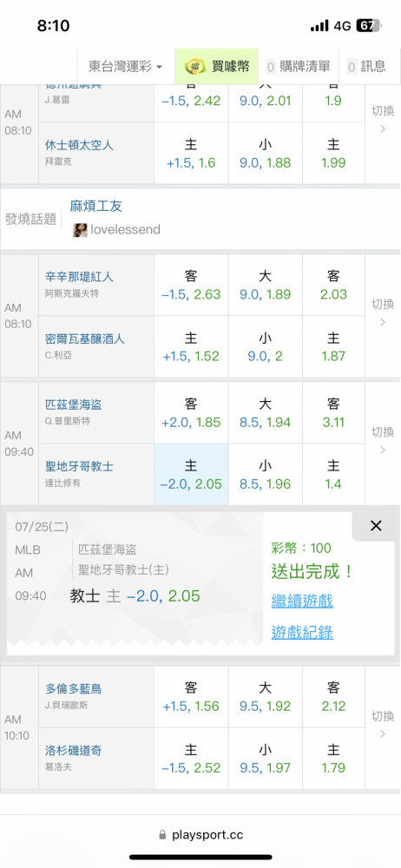401x868 pixels.
Task: Open 遊戲紀錄 link
Action: pos(302,632)
